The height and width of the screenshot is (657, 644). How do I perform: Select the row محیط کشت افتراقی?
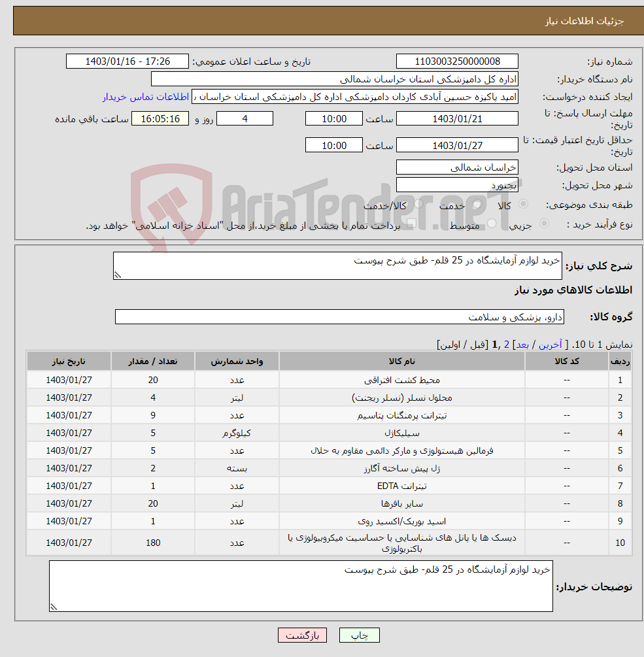pos(329,380)
